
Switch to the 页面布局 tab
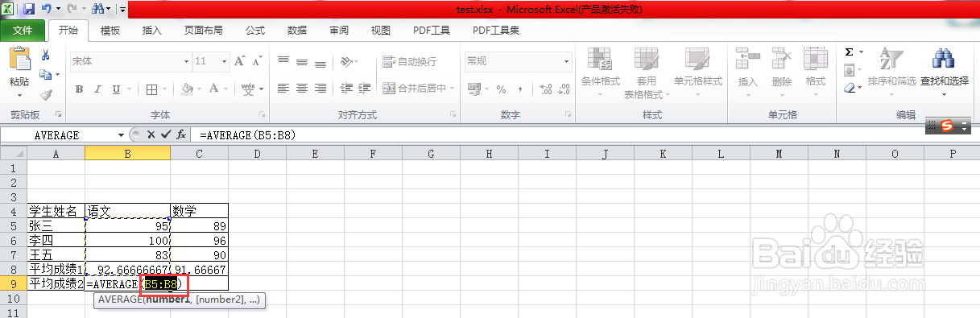coord(204,31)
